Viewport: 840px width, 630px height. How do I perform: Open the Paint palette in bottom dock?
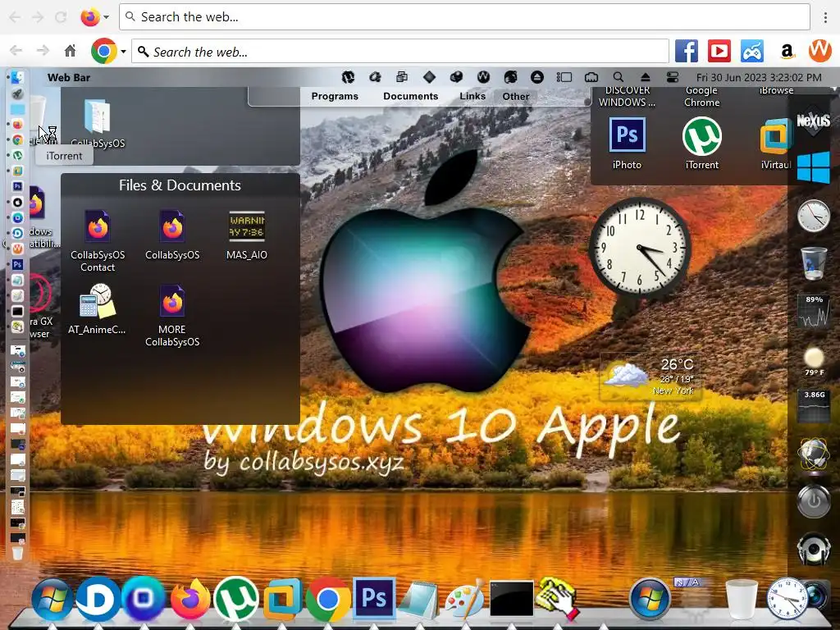(x=466, y=600)
